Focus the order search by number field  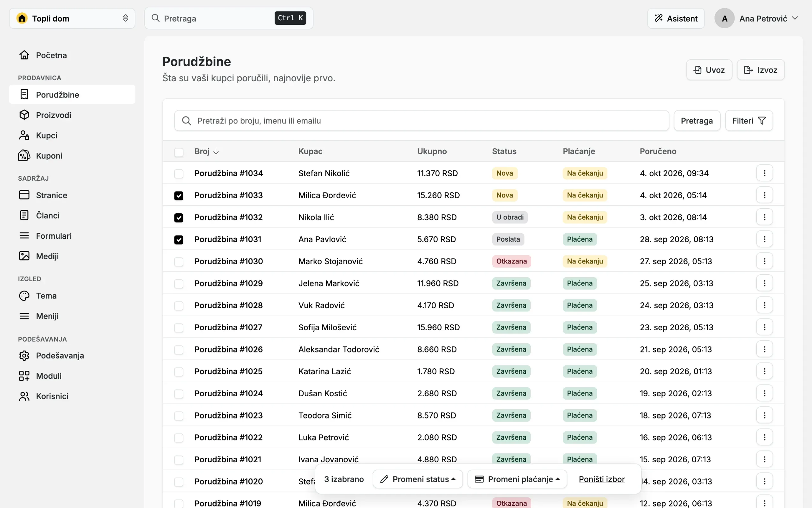tap(422, 121)
